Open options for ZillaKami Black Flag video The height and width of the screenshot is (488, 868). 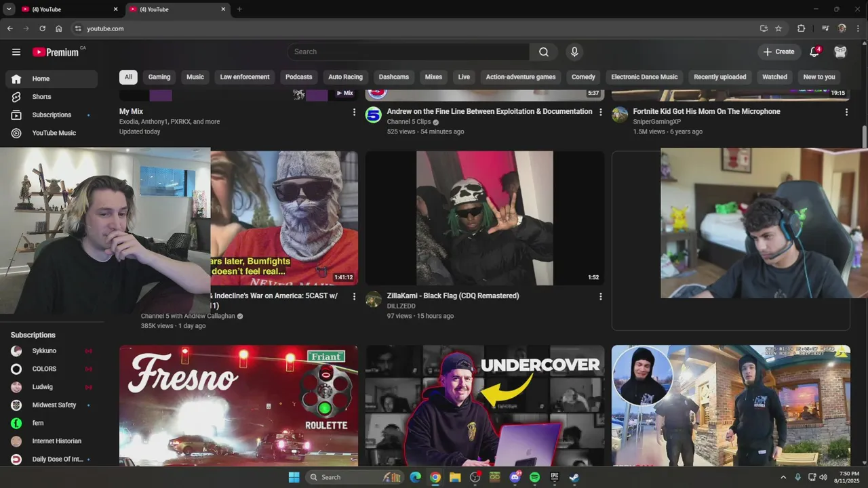(x=600, y=297)
